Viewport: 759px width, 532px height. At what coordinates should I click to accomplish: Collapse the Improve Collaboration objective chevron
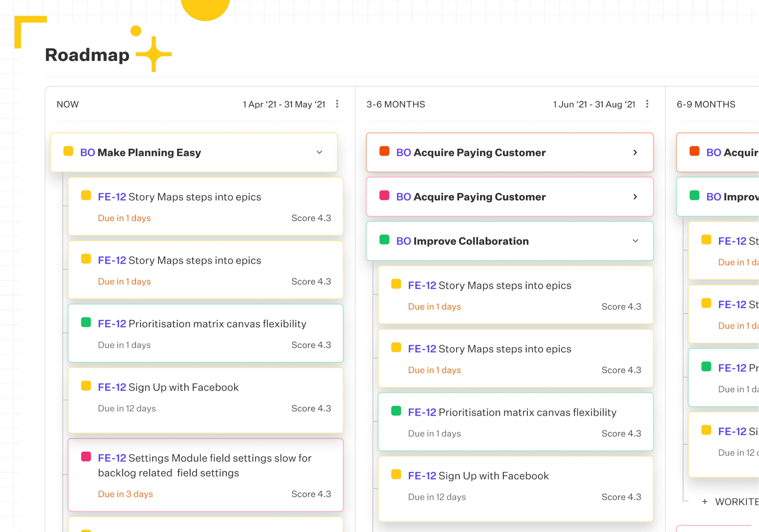pyautogui.click(x=635, y=241)
